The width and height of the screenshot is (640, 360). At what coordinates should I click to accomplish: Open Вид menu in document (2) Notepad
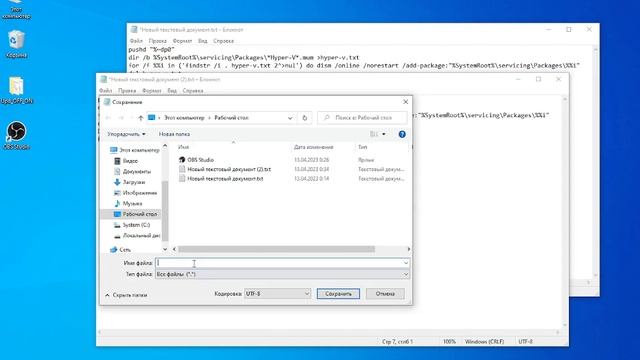click(172, 91)
